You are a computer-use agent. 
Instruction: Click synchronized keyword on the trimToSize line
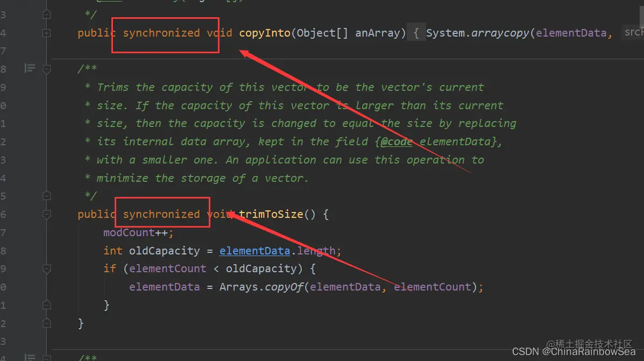161,214
